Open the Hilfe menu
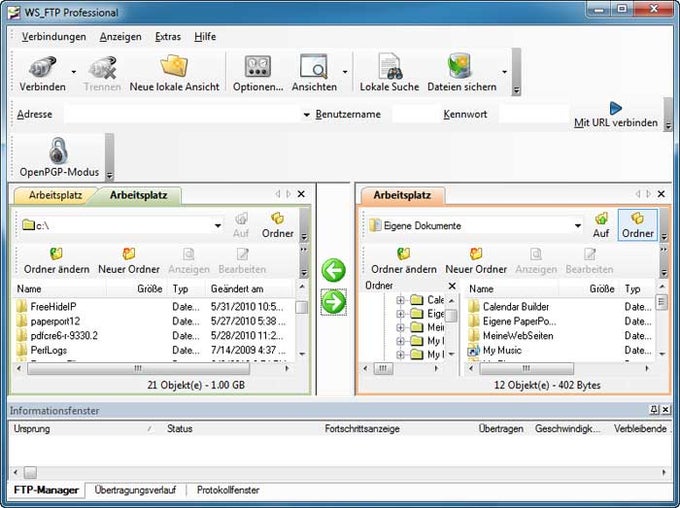The image size is (680, 508). pos(205,37)
